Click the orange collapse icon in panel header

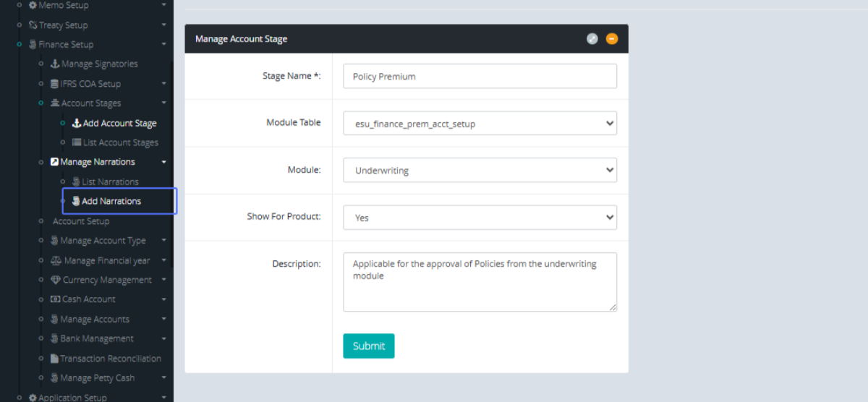[x=612, y=39]
